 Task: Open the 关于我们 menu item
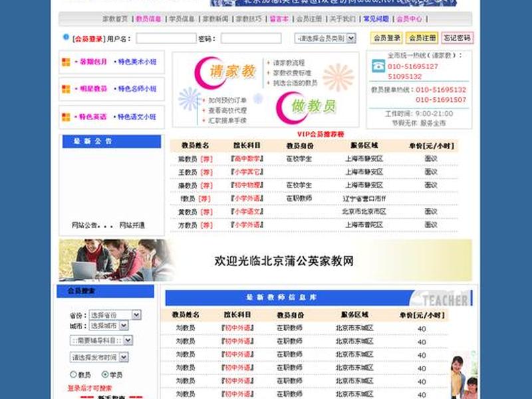[x=342, y=19]
